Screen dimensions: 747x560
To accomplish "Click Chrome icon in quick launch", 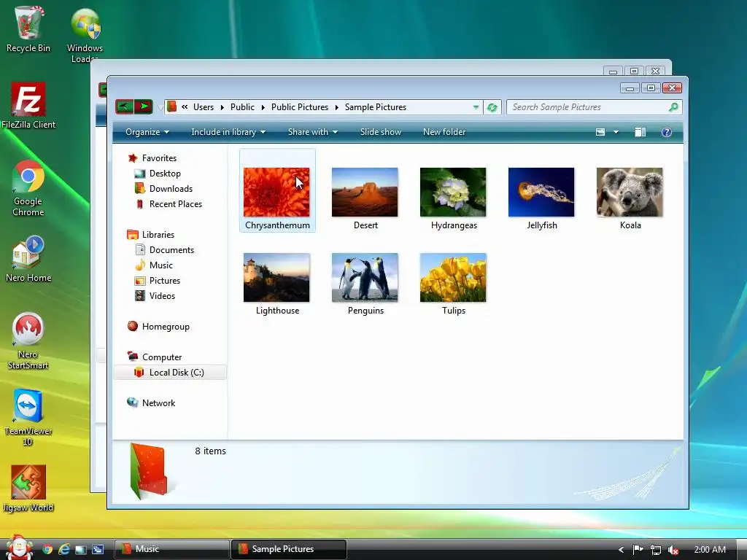I will click(x=47, y=550).
